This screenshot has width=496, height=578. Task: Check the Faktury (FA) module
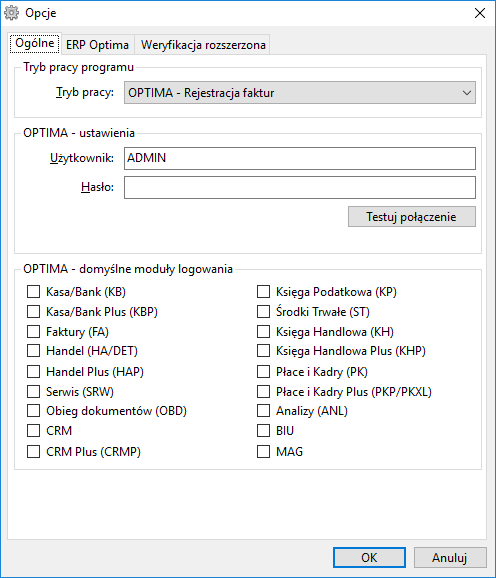pos(34,331)
